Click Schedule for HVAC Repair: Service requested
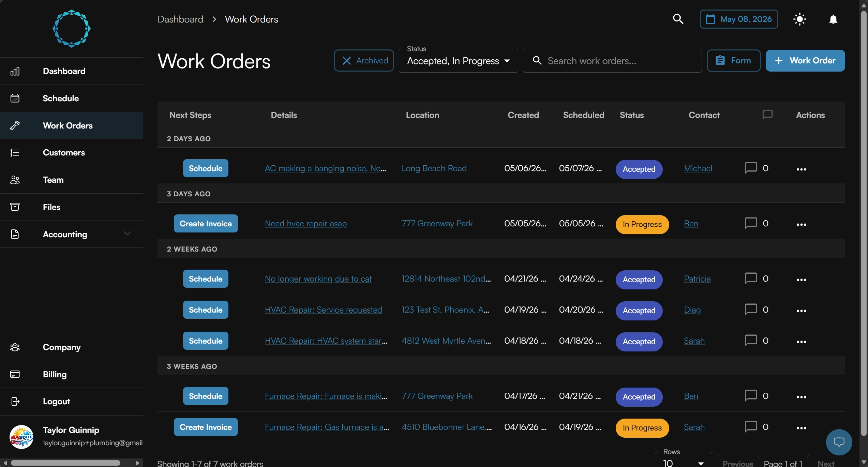 (206, 310)
